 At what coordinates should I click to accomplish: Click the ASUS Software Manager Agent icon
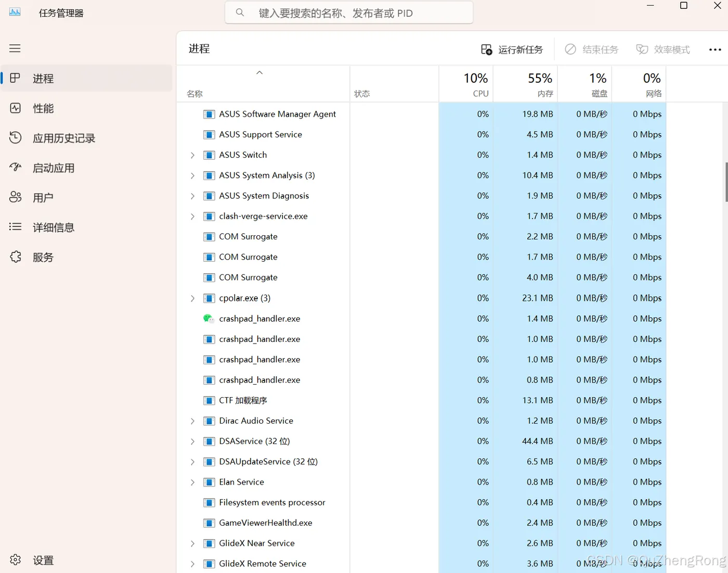209,114
